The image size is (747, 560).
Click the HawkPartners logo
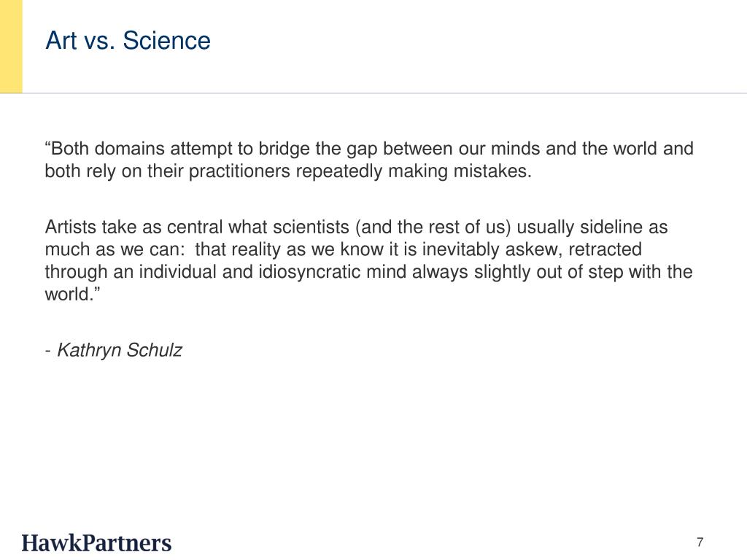[96, 543]
